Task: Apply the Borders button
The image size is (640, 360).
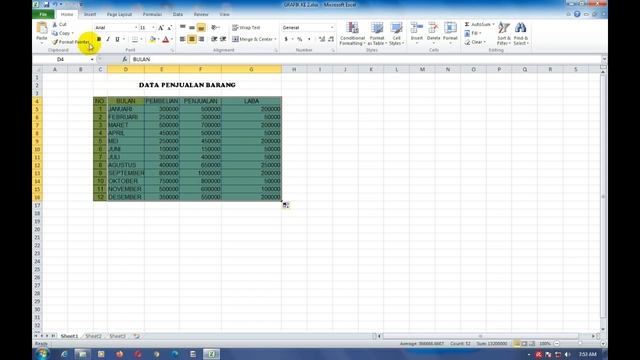Action: point(135,39)
